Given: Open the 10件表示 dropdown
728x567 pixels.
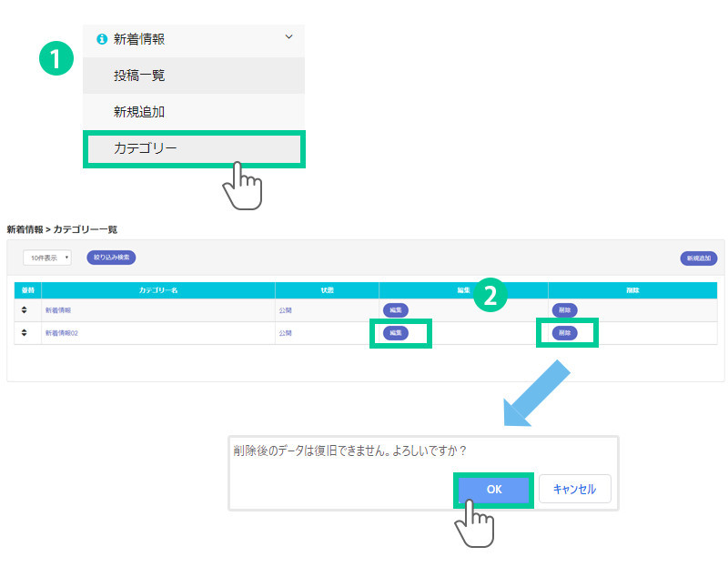Looking at the screenshot, I should (x=47, y=258).
